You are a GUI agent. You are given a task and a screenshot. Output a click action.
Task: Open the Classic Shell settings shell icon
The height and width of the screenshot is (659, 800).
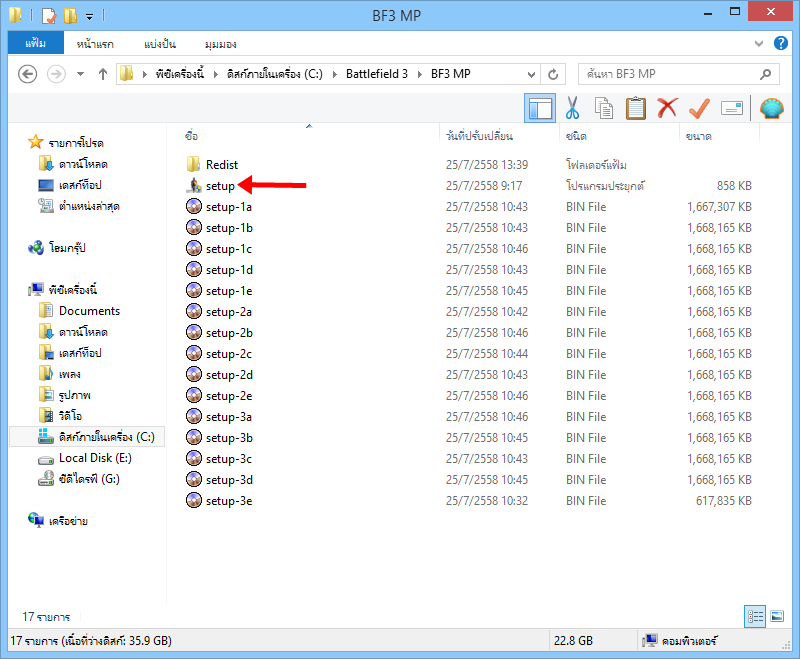pyautogui.click(x=771, y=108)
